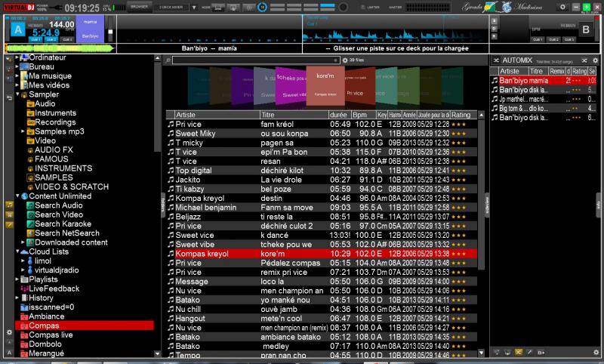Click the Deck A letter badge
The height and width of the screenshot is (364, 604).
17,29
